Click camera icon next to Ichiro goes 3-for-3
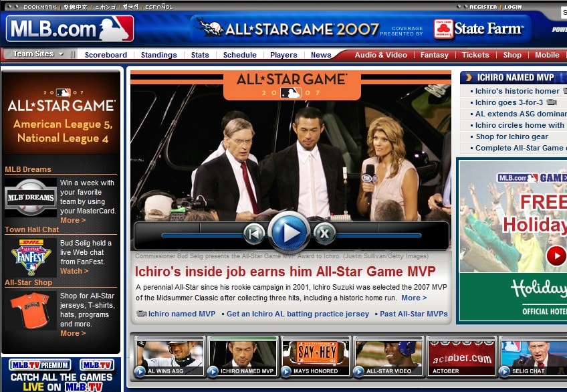This screenshot has width=567, height=392. coord(551,102)
